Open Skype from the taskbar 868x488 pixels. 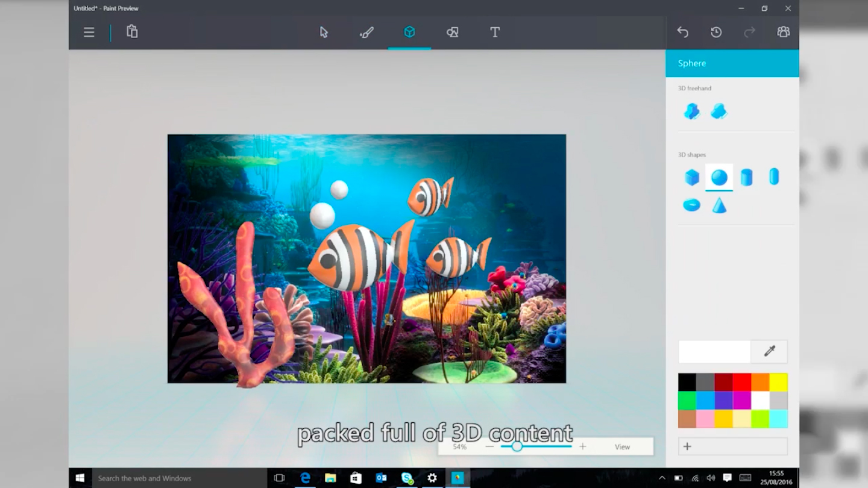(x=407, y=478)
